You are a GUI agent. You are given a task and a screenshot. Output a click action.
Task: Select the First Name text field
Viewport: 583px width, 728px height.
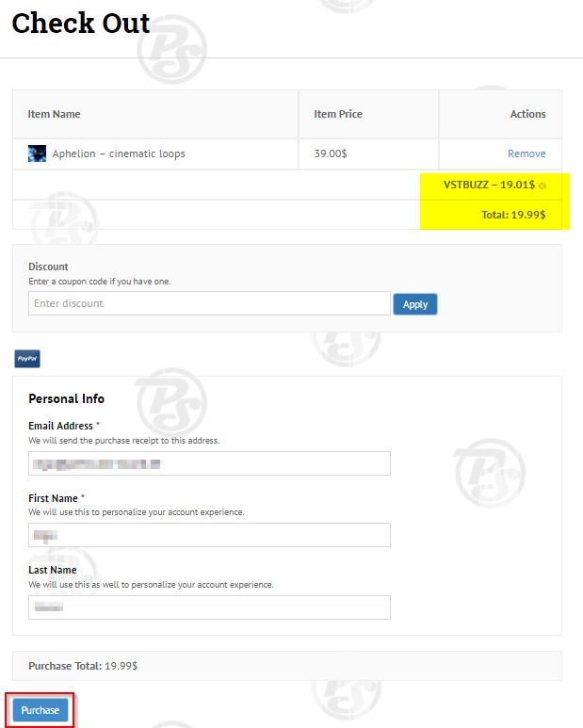[x=209, y=535]
